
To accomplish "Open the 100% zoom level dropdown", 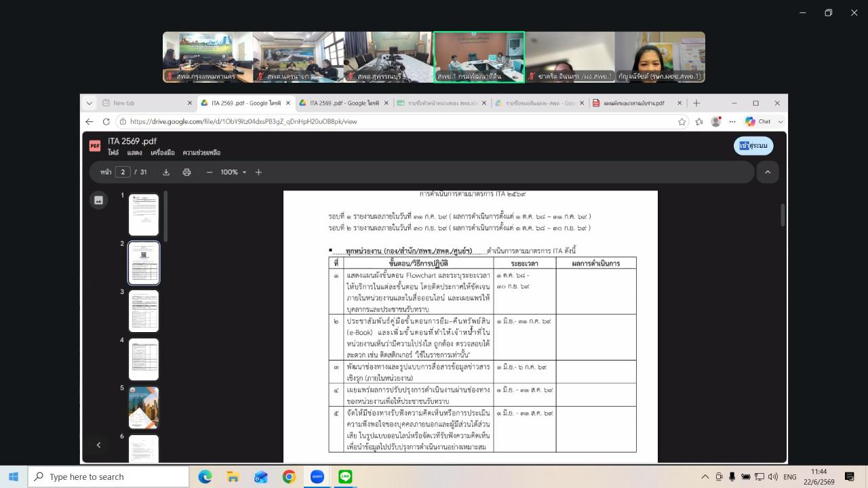I will coord(233,172).
